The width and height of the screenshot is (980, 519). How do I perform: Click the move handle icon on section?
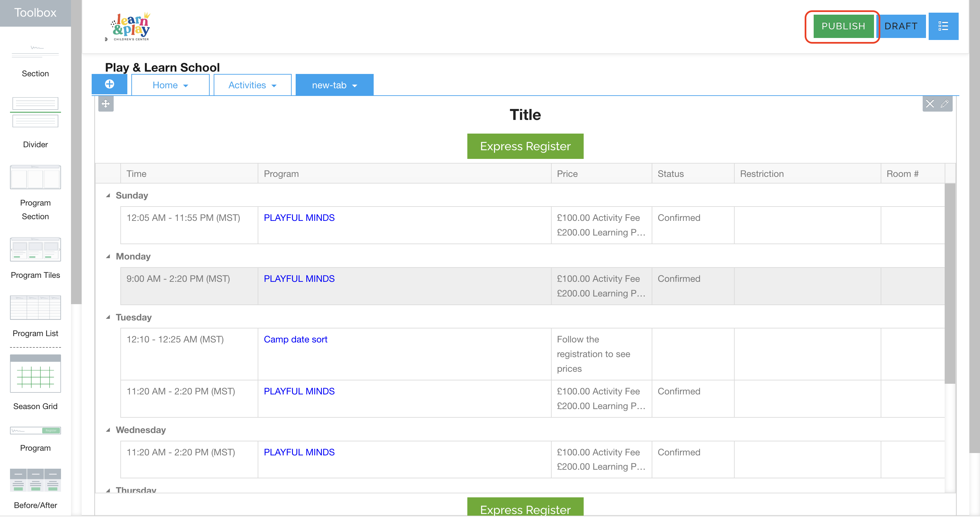click(106, 104)
